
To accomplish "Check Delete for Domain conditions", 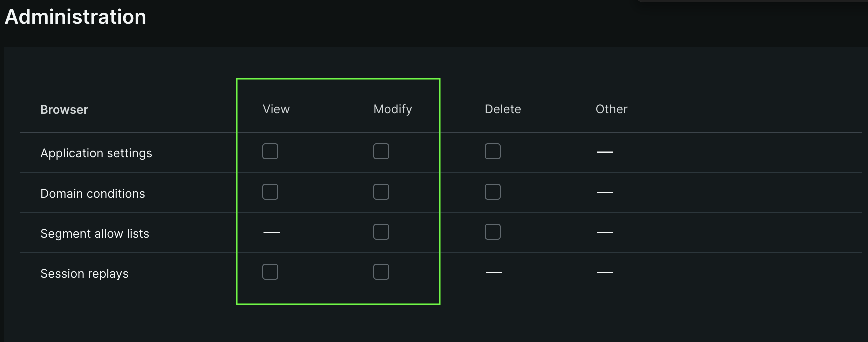I will click(493, 192).
